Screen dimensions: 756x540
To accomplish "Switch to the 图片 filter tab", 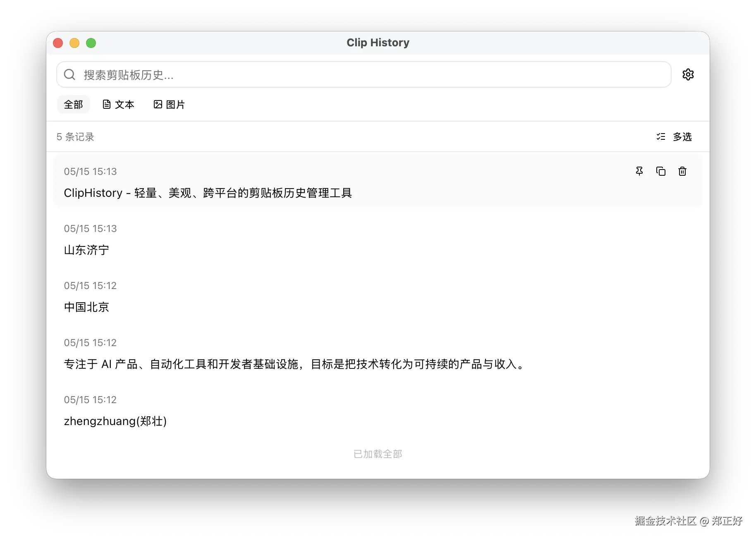I will click(x=169, y=104).
